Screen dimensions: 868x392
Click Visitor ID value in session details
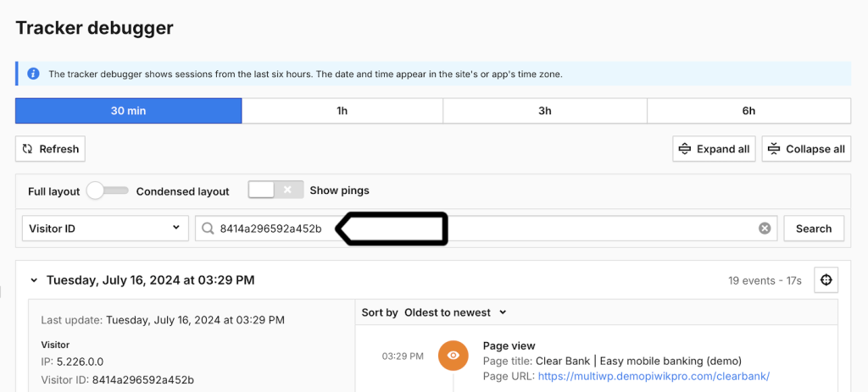(x=142, y=380)
